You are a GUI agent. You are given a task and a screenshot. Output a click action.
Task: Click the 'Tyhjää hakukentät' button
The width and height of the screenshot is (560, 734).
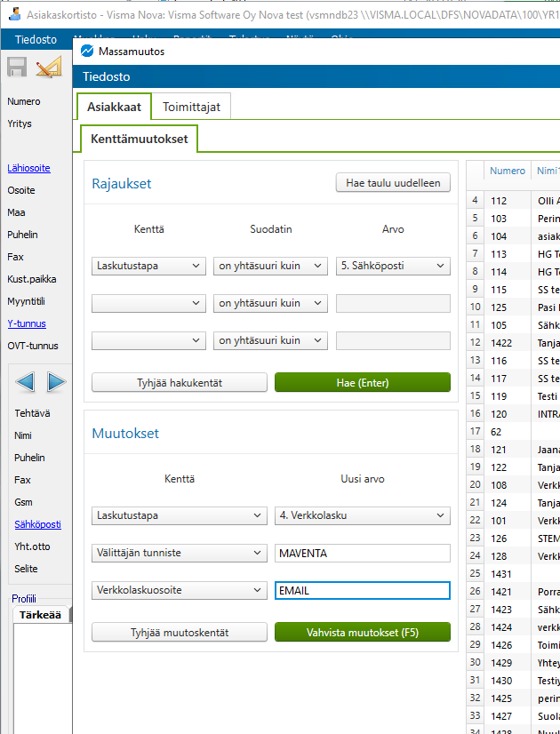[180, 382]
